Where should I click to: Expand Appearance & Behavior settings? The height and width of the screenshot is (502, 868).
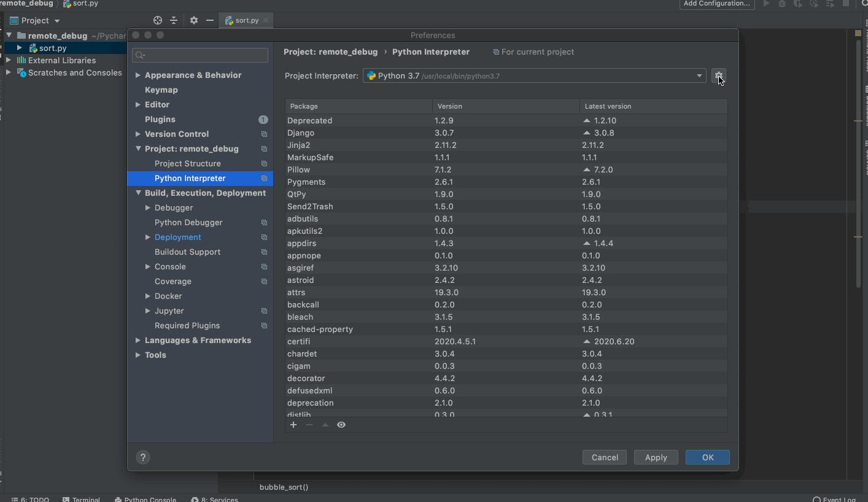point(138,75)
